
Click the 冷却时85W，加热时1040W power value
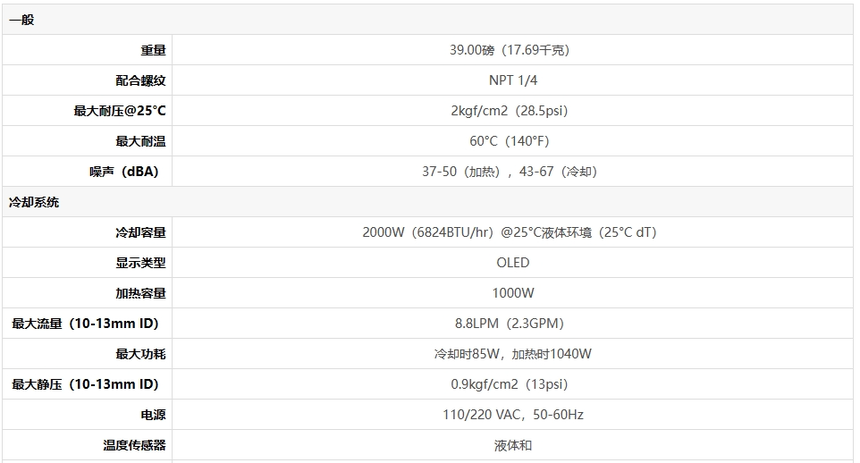pos(512,354)
